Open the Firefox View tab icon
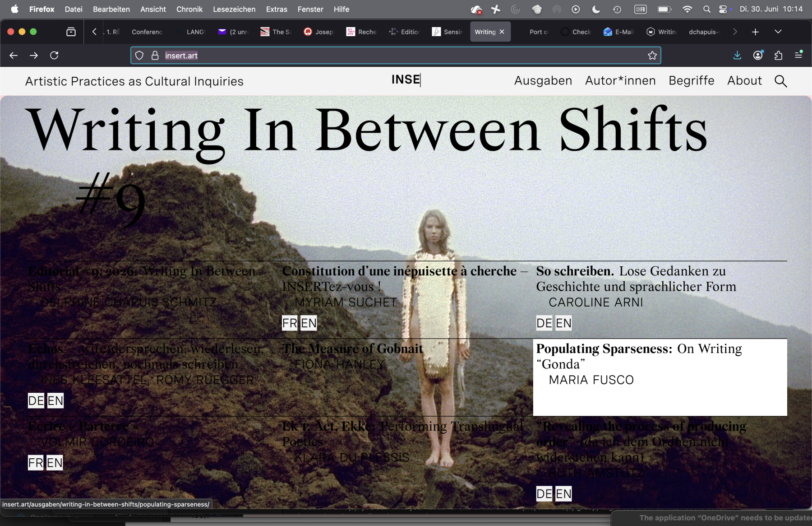Image resolution: width=812 pixels, height=526 pixels. click(x=71, y=32)
